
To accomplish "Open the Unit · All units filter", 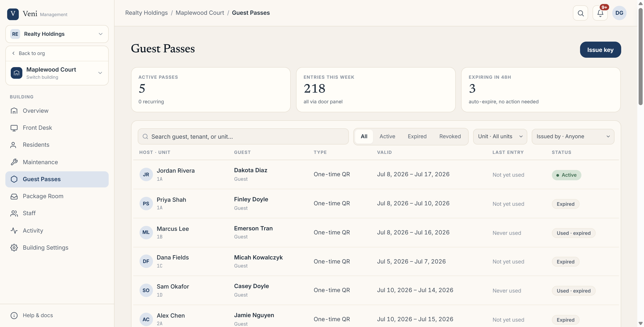I will pyautogui.click(x=500, y=136).
